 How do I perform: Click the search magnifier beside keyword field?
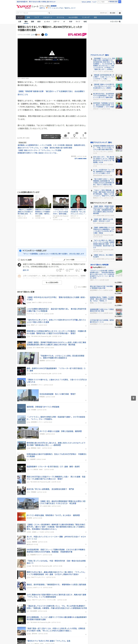(49, 13)
